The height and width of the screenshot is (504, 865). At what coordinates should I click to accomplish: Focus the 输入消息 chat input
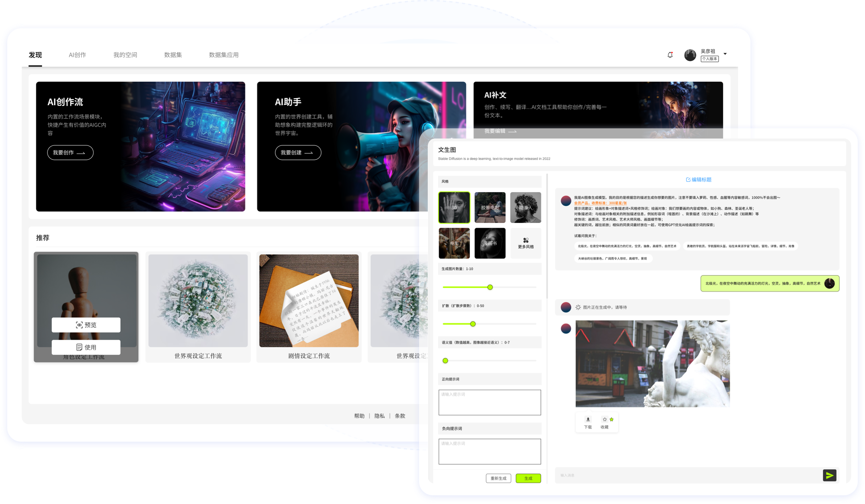[689, 475]
